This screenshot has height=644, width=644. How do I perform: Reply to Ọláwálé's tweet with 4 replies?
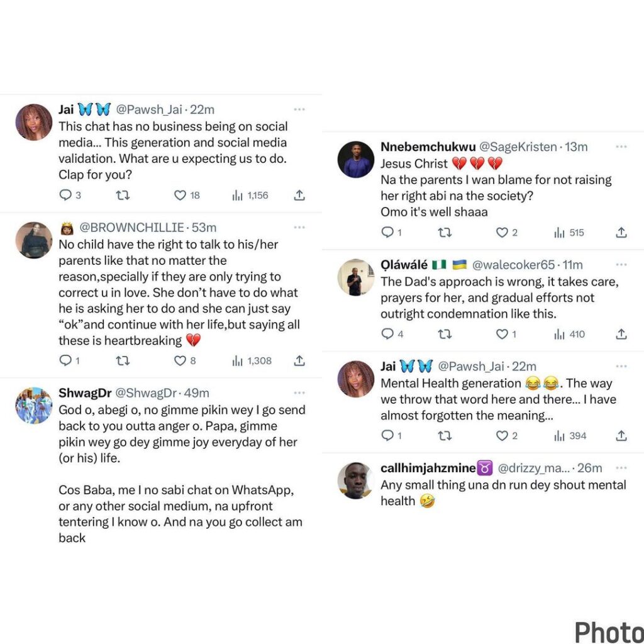click(387, 335)
